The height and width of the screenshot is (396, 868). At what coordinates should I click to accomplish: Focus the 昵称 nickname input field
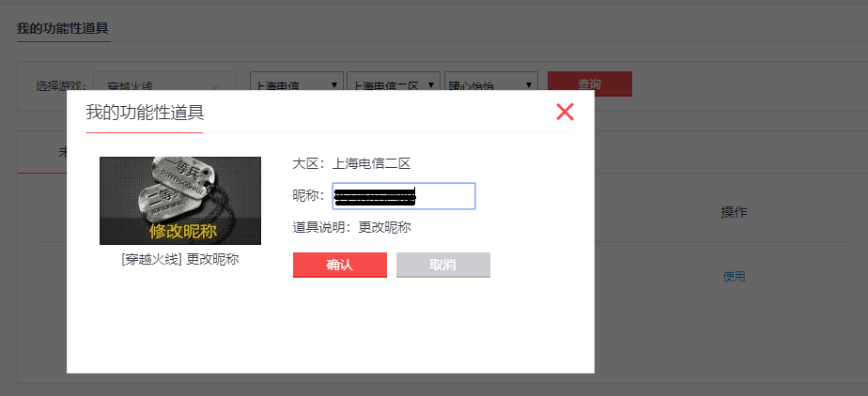coord(404,196)
